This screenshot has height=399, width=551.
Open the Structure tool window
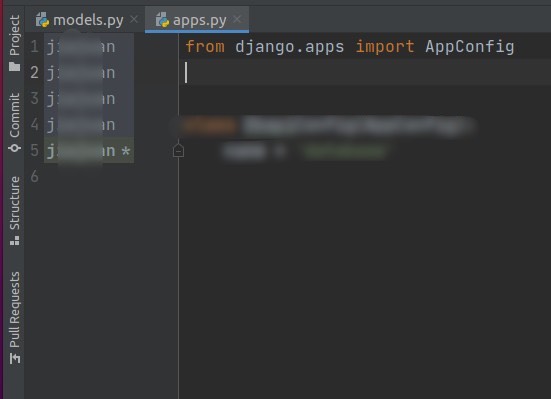(14, 211)
